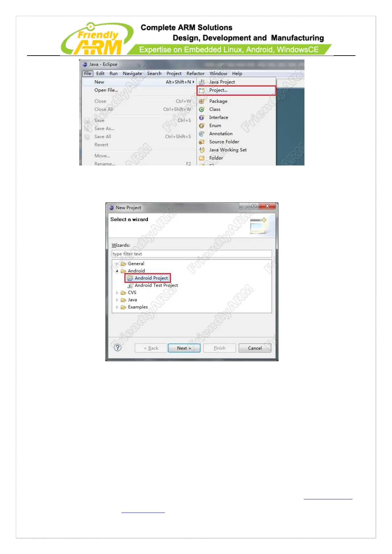
Task: Close the New Project dialog
Action: 267,206
